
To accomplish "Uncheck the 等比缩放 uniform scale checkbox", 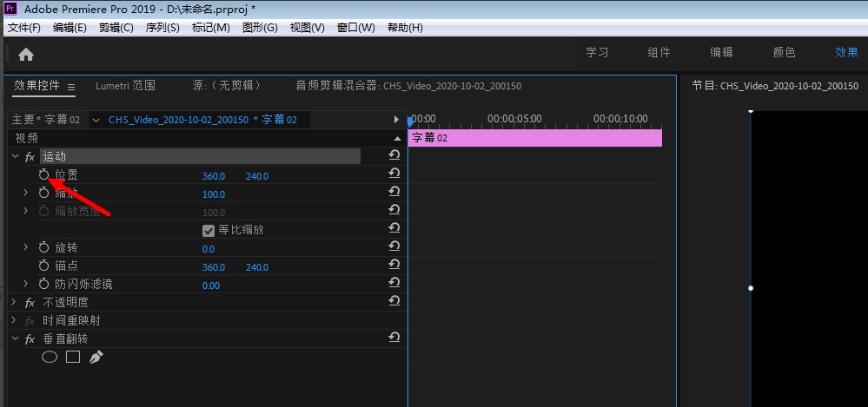I will [x=209, y=230].
